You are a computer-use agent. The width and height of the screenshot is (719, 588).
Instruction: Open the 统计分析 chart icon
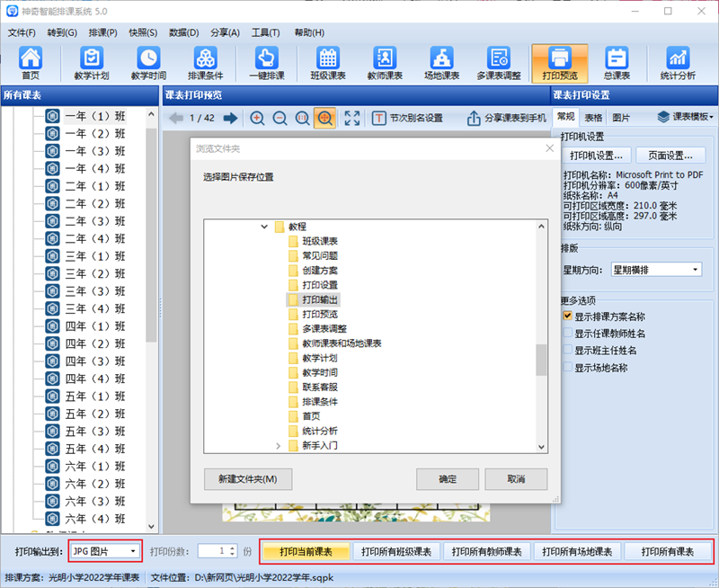point(678,63)
